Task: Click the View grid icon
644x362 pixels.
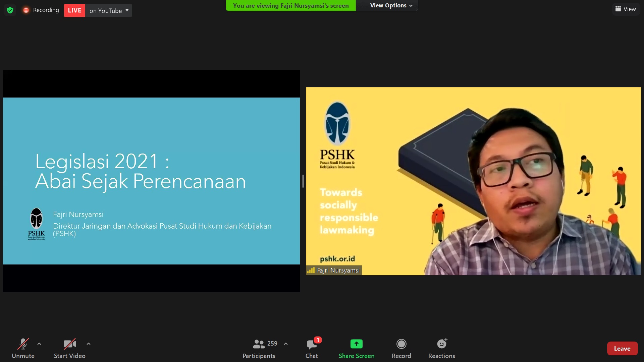Action: point(618,9)
